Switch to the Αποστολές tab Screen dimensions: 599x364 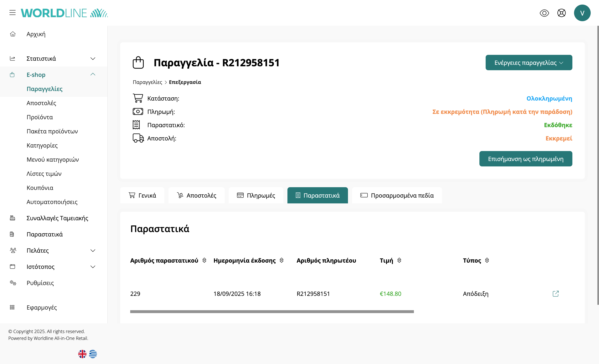tap(196, 195)
